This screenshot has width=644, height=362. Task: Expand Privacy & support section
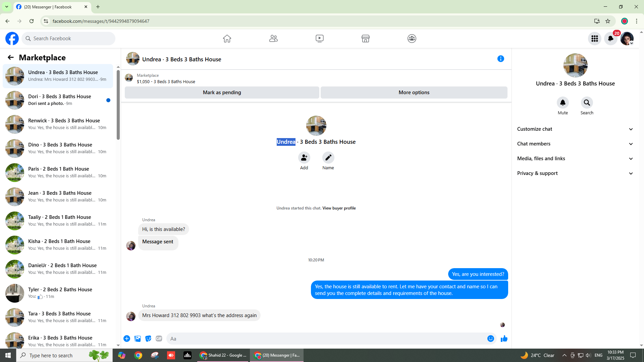click(575, 173)
